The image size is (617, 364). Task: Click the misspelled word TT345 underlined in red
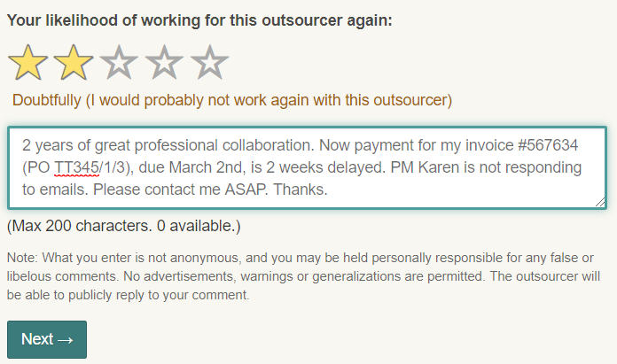(77, 168)
